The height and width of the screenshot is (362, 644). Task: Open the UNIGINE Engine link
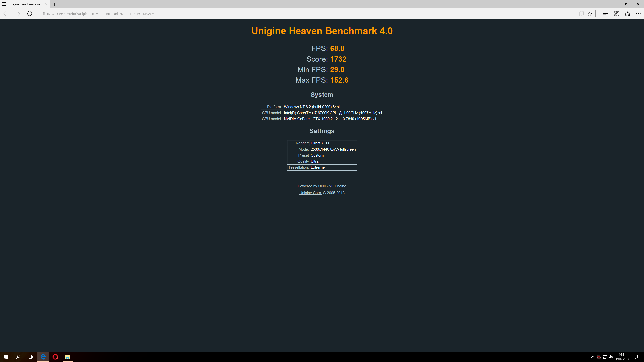(x=332, y=186)
